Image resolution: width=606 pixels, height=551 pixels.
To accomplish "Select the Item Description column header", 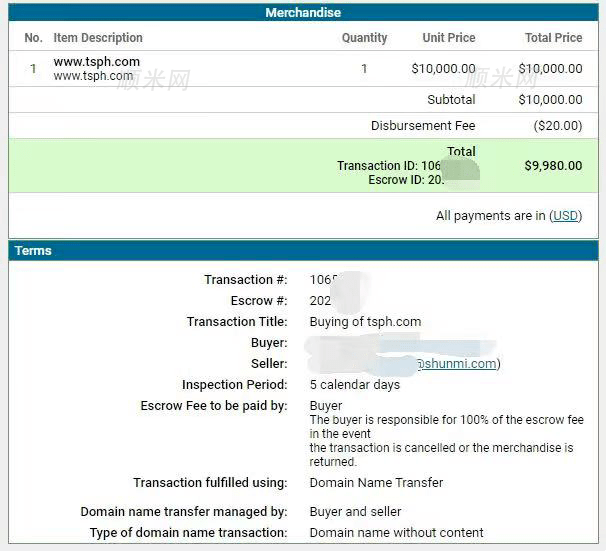I will (98, 38).
